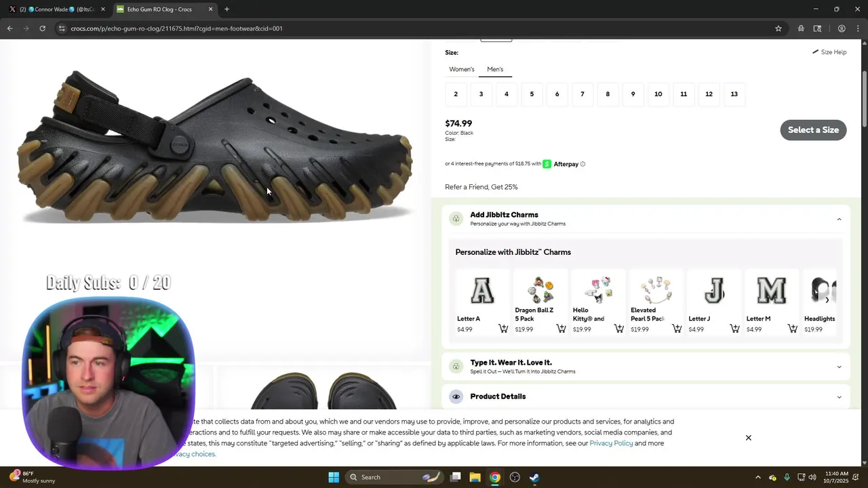868x488 pixels.
Task: Open Task View from the taskbar
Action: click(x=456, y=477)
